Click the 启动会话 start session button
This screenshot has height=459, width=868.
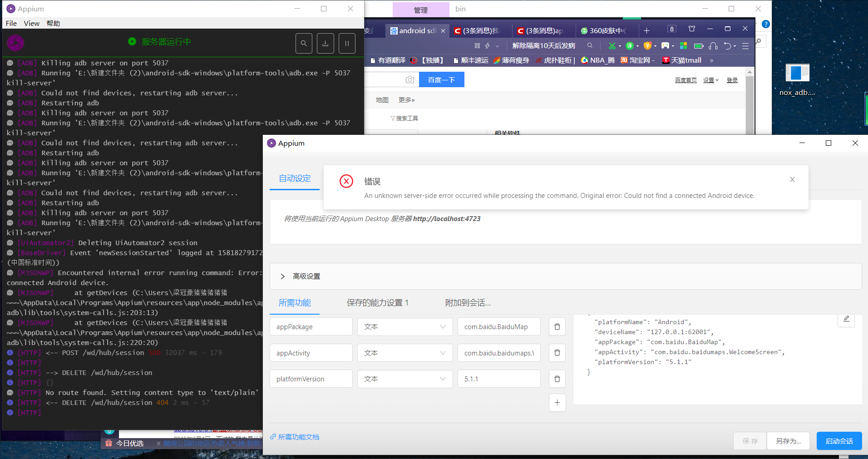click(x=839, y=441)
